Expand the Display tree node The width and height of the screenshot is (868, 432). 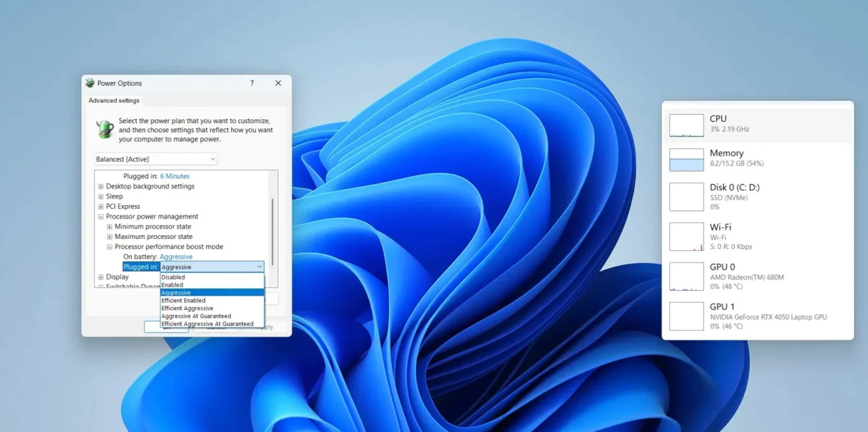(101, 277)
